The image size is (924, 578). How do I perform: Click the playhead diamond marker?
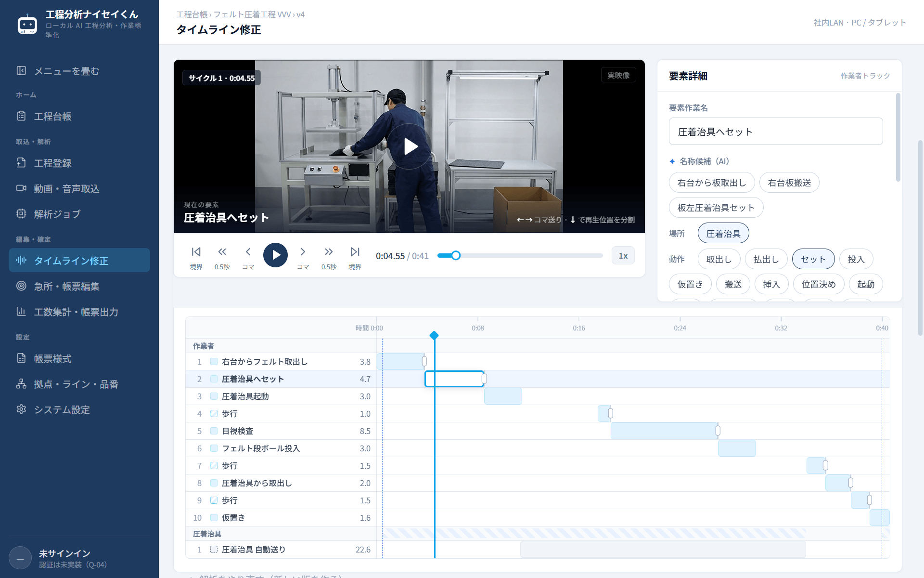click(434, 335)
